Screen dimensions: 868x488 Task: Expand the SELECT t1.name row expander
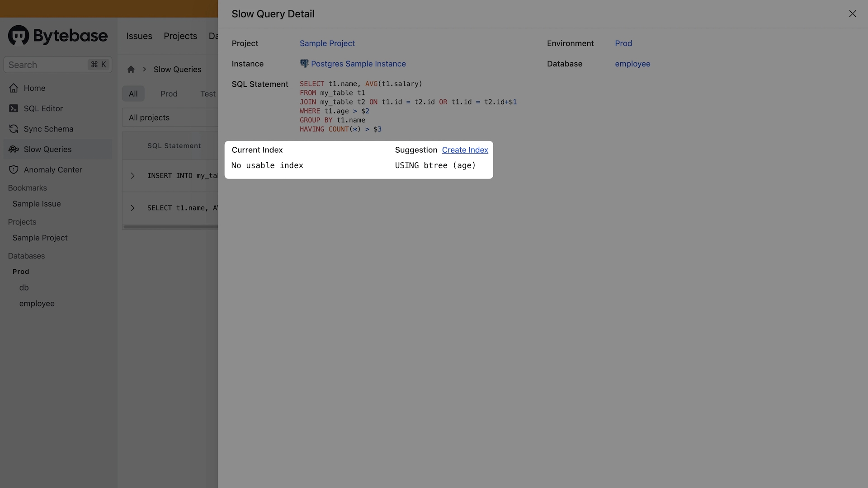(x=132, y=207)
